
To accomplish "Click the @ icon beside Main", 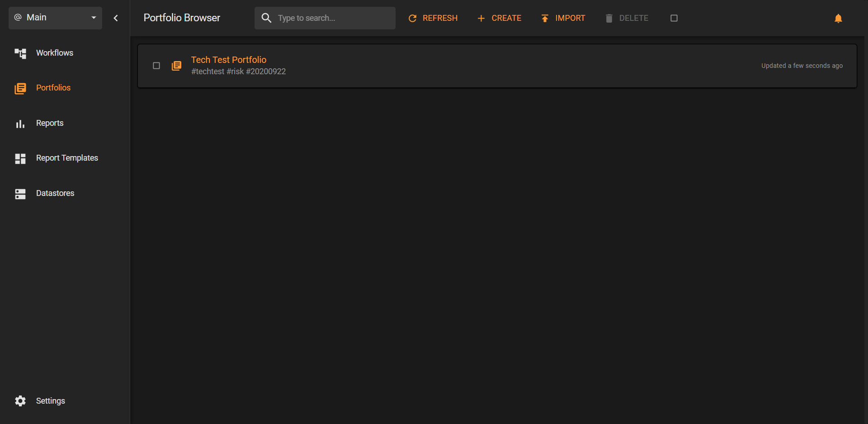I will click(x=18, y=17).
